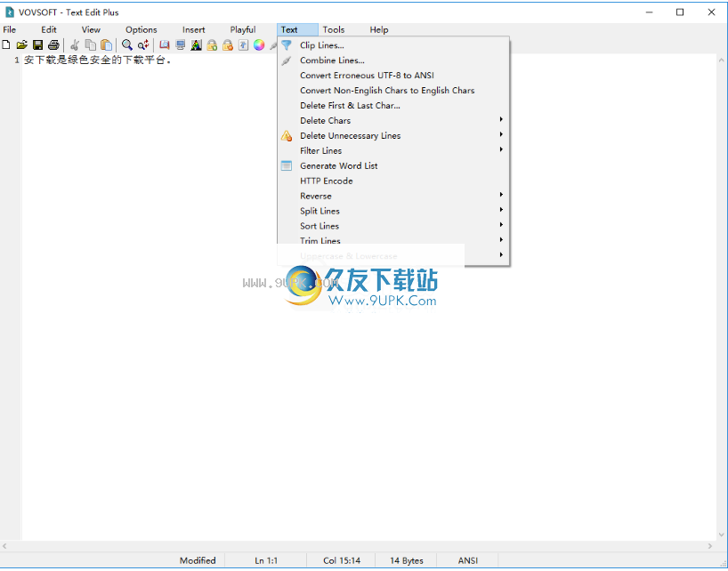
Task: Click the horizontal scrollbar left arrow
Action: pyautogui.click(x=4, y=546)
